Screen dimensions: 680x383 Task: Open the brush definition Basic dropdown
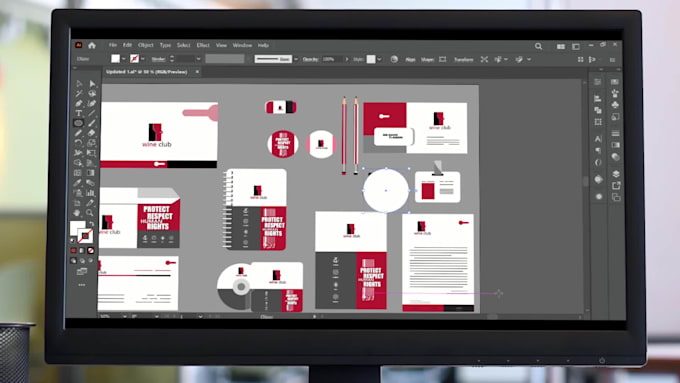coord(296,59)
